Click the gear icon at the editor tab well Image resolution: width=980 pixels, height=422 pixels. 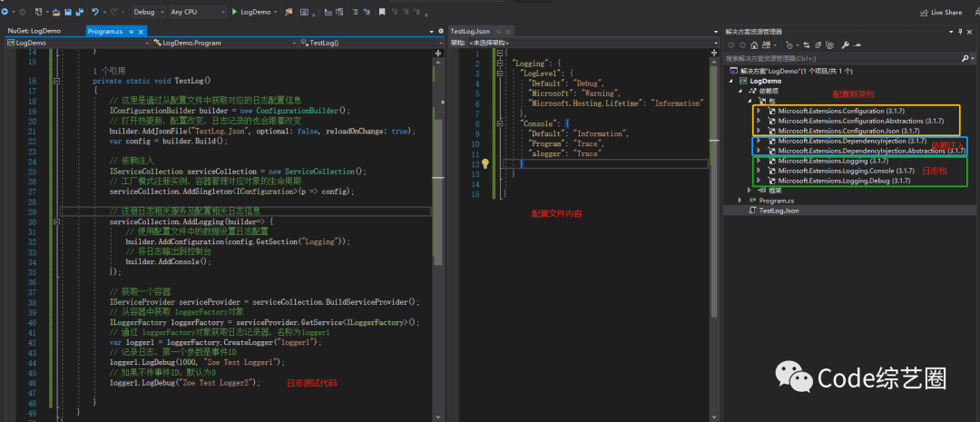coord(441,31)
